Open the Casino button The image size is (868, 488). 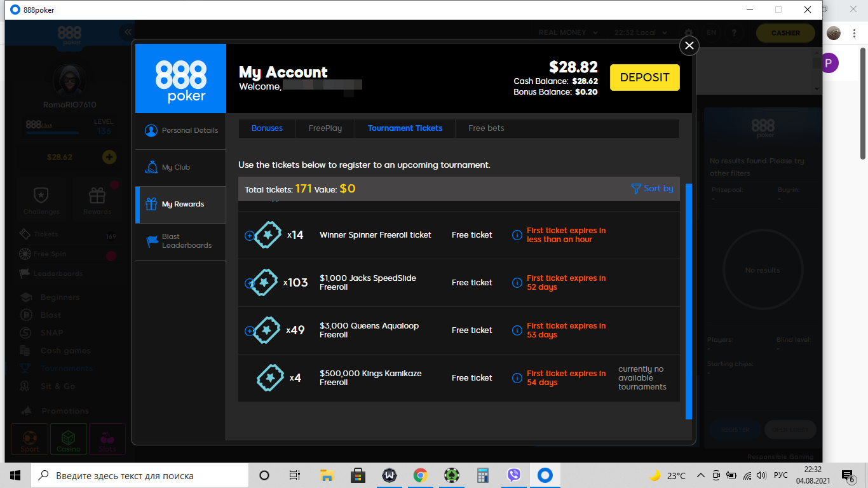click(69, 439)
